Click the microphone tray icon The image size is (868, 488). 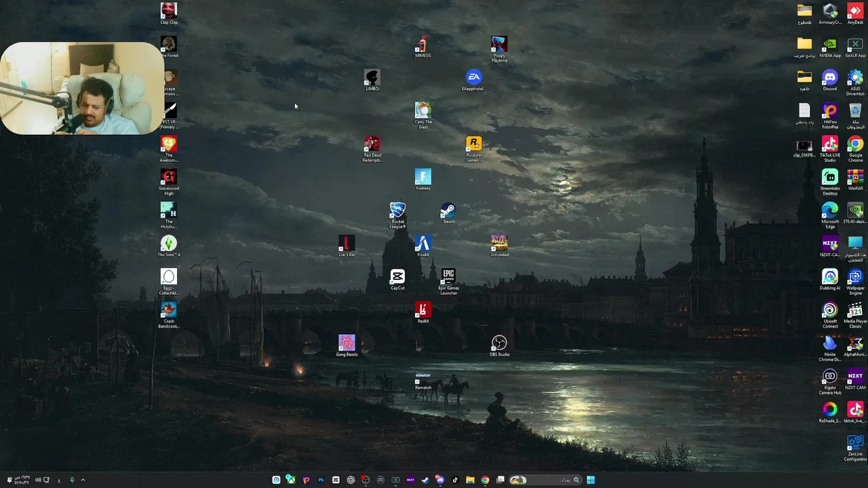[x=72, y=480]
